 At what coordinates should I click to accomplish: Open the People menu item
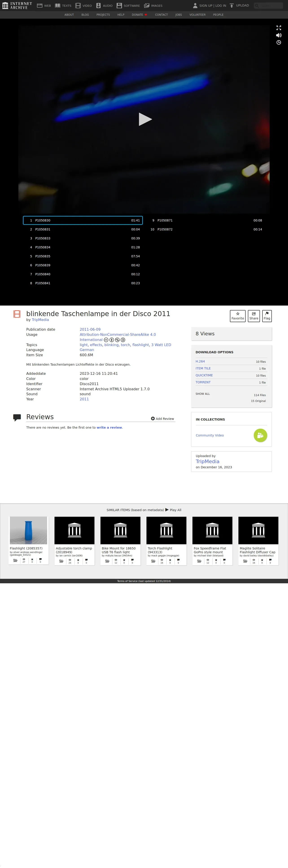click(x=218, y=15)
